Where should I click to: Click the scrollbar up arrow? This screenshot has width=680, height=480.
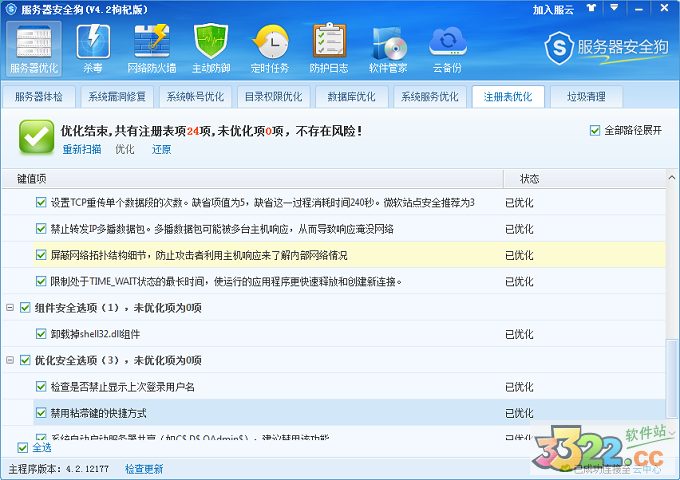(672, 177)
